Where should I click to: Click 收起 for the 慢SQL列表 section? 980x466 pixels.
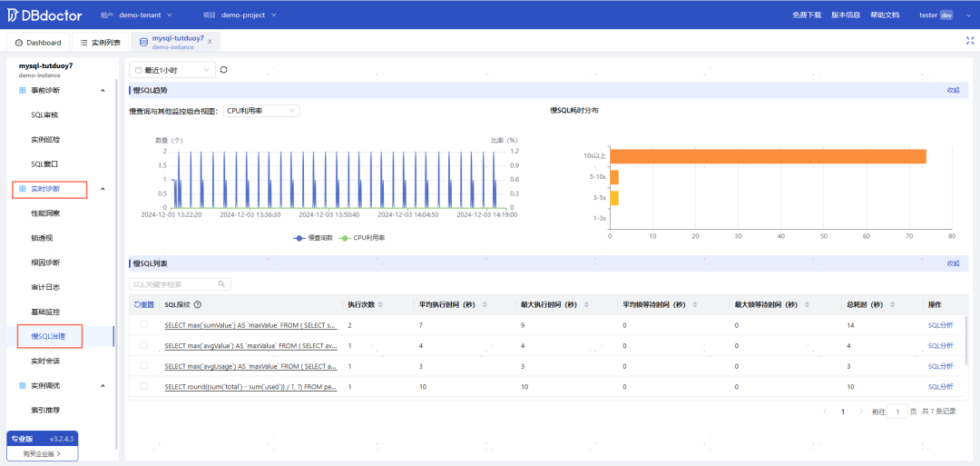coord(953,263)
